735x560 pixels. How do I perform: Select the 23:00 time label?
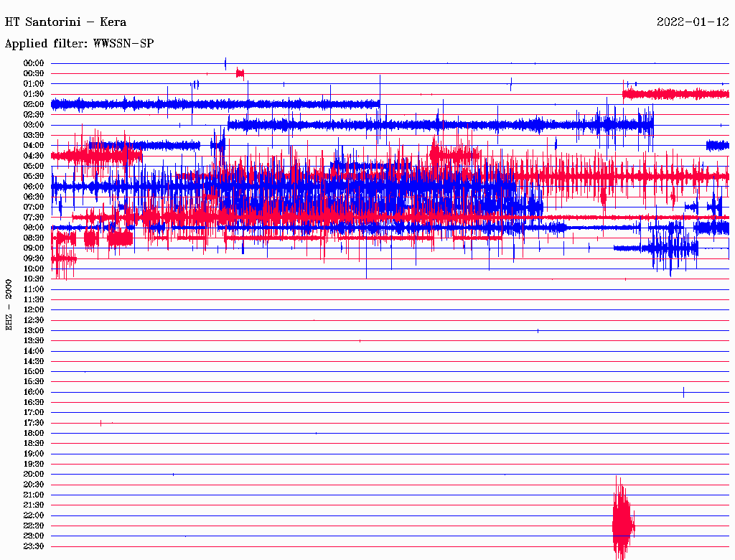point(34,536)
